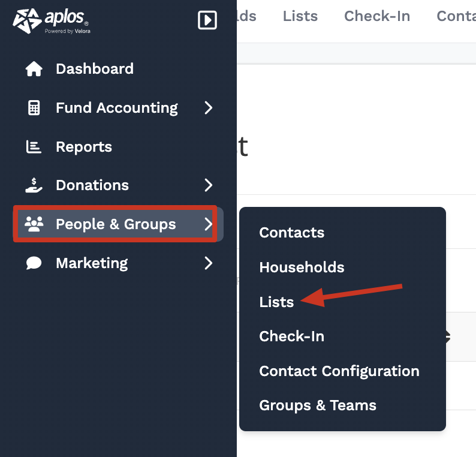Switch to the Lists tab in top navigation

(x=300, y=16)
